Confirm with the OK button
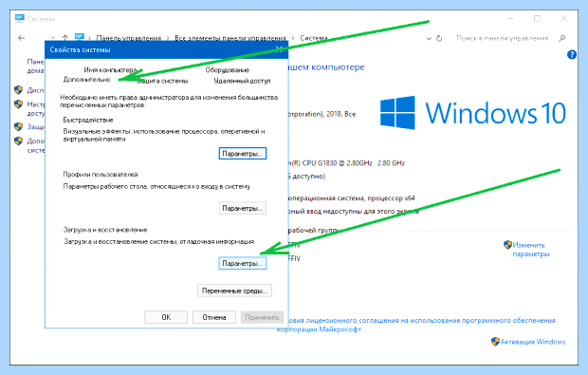This screenshot has width=588, height=375. (166, 317)
